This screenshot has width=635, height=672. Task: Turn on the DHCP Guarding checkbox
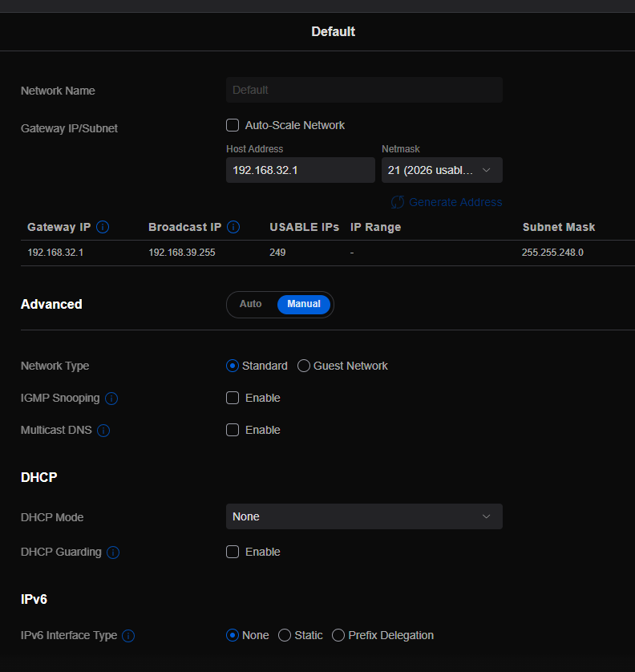coord(233,552)
